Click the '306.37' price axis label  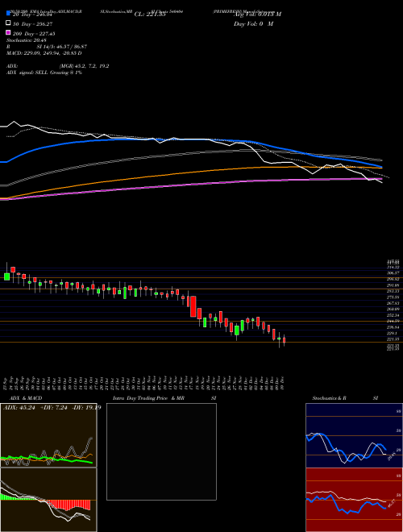pyautogui.click(x=393, y=272)
